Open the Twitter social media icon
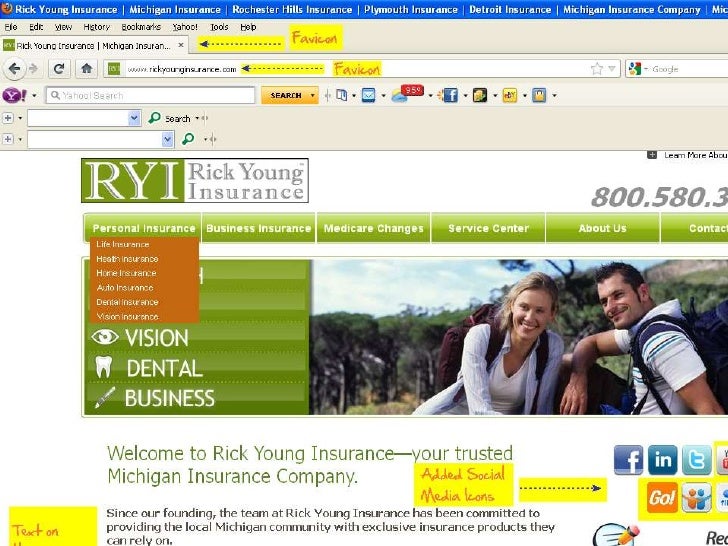This screenshot has height=546, width=728. pyautogui.click(x=696, y=460)
